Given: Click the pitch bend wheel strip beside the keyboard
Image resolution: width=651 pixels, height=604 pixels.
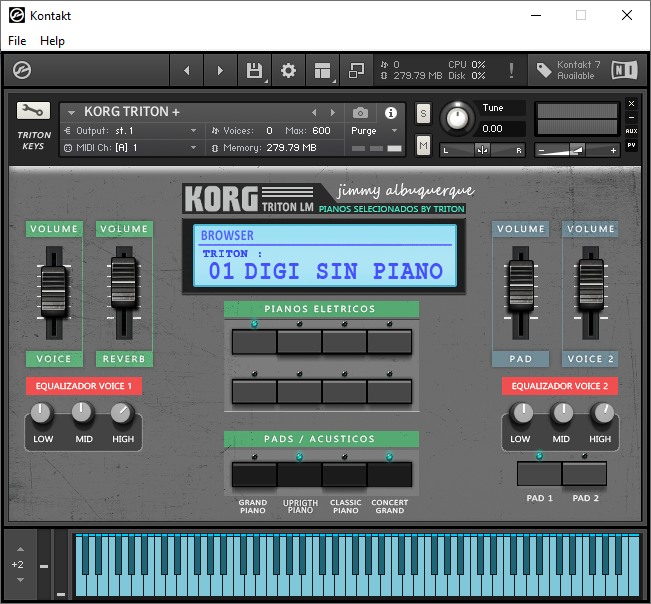Looking at the screenshot, I should [x=44, y=564].
